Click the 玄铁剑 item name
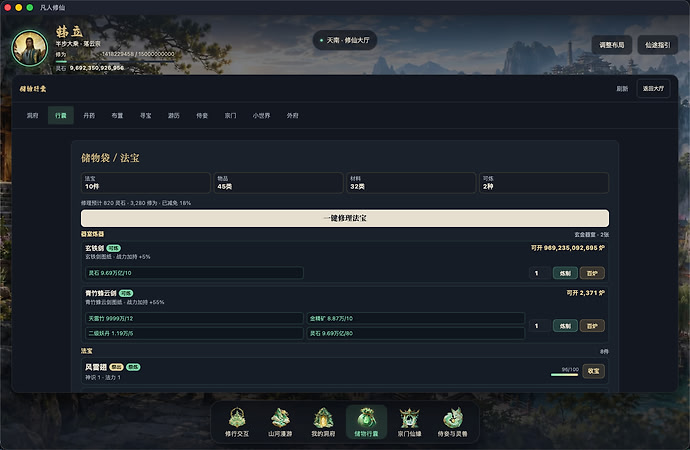Image resolution: width=690 pixels, height=450 pixels. (95, 248)
